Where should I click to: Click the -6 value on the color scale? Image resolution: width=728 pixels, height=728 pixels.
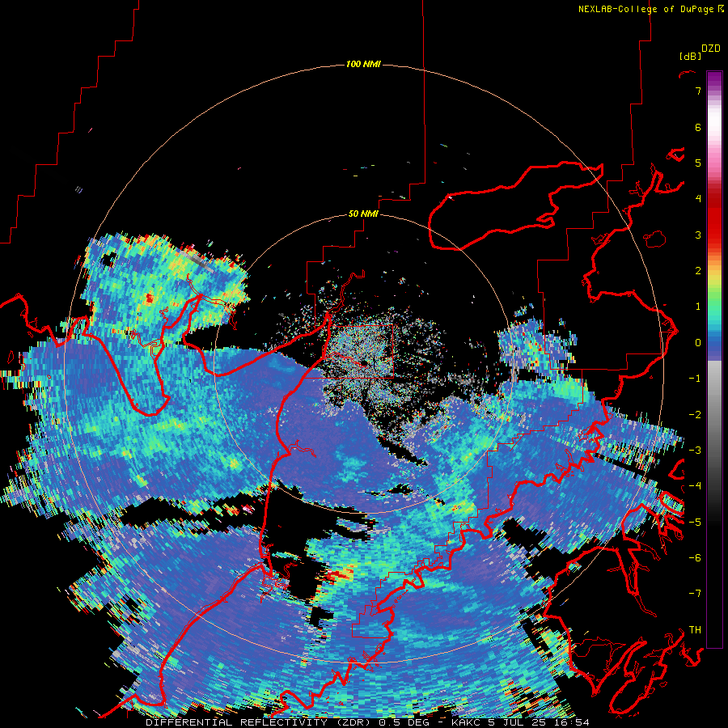pyautogui.click(x=695, y=558)
